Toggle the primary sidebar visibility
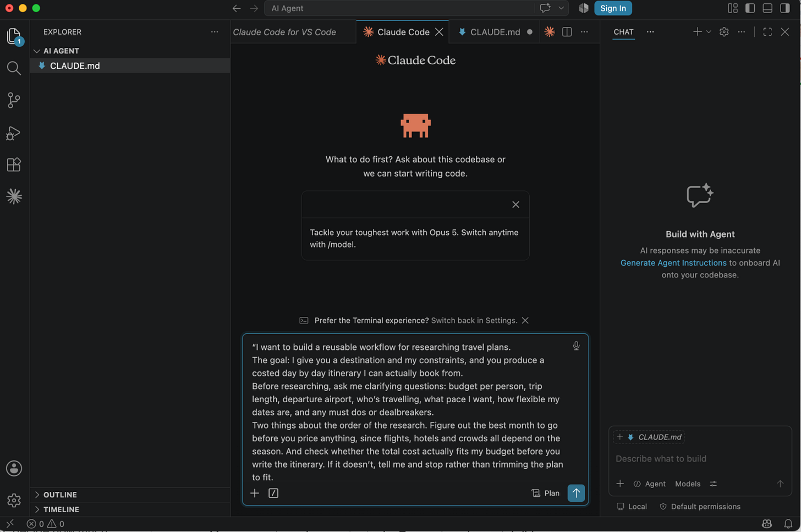Image resolution: width=801 pixels, height=532 pixels. [750, 8]
